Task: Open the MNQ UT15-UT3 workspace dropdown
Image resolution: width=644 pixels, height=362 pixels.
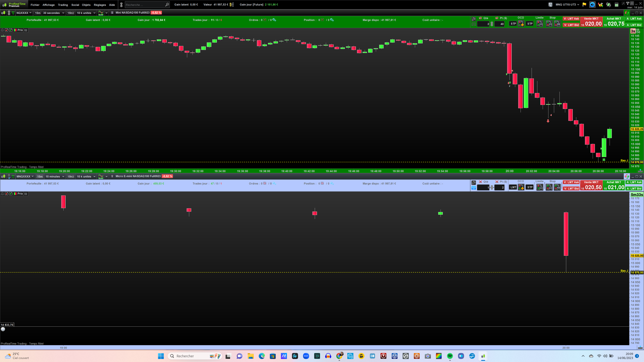Action: (567, 5)
